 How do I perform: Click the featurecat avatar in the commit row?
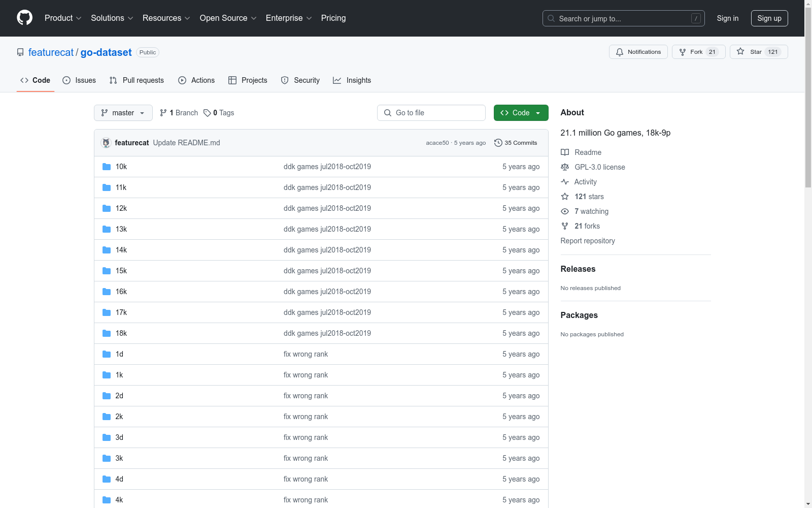pos(106,143)
